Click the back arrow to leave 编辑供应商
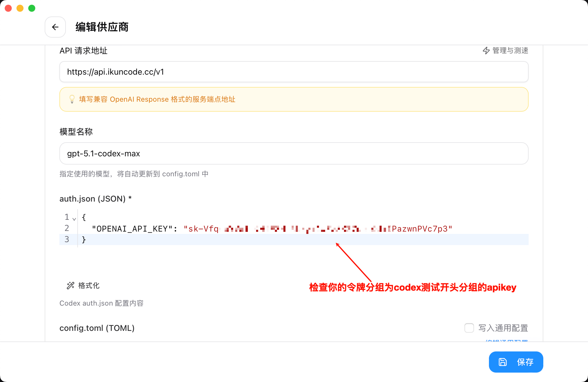 coord(55,27)
